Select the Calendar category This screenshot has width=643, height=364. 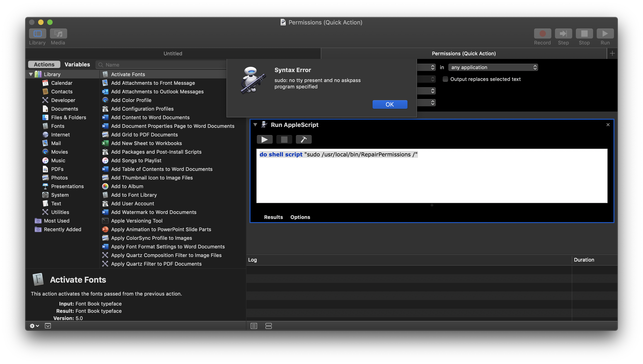point(61,83)
